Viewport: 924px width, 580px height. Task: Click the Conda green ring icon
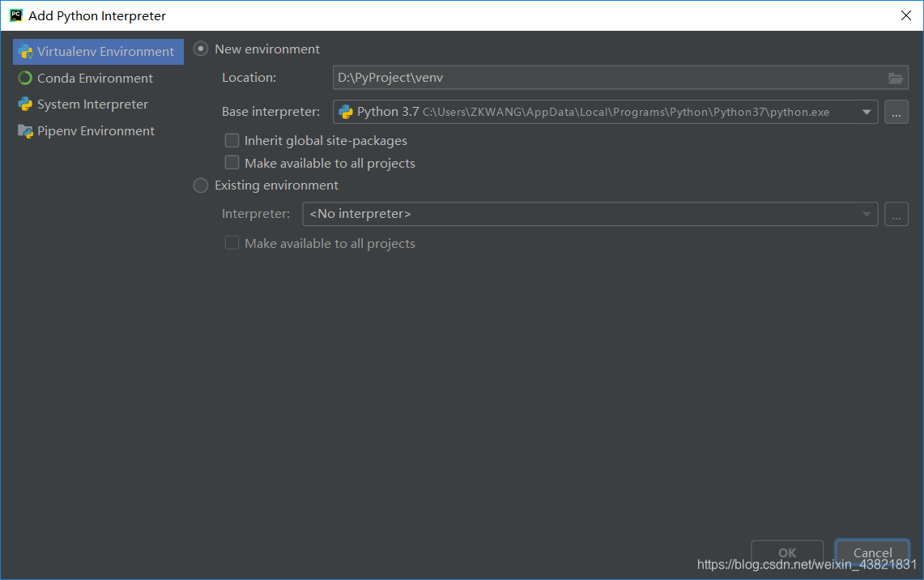point(25,78)
